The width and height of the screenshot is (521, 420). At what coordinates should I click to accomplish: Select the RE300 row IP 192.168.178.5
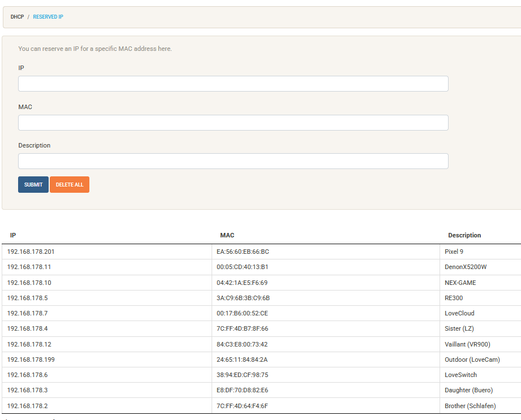(25, 298)
